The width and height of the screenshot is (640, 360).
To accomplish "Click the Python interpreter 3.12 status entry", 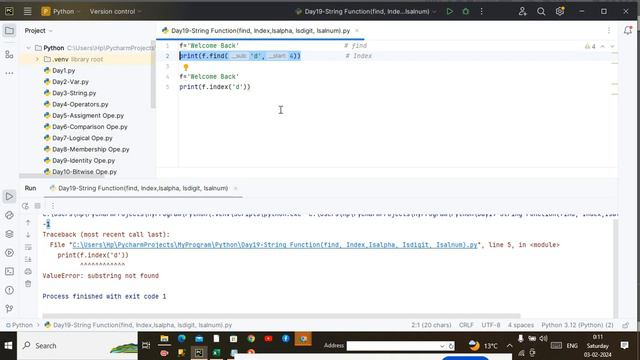I will click(577, 325).
